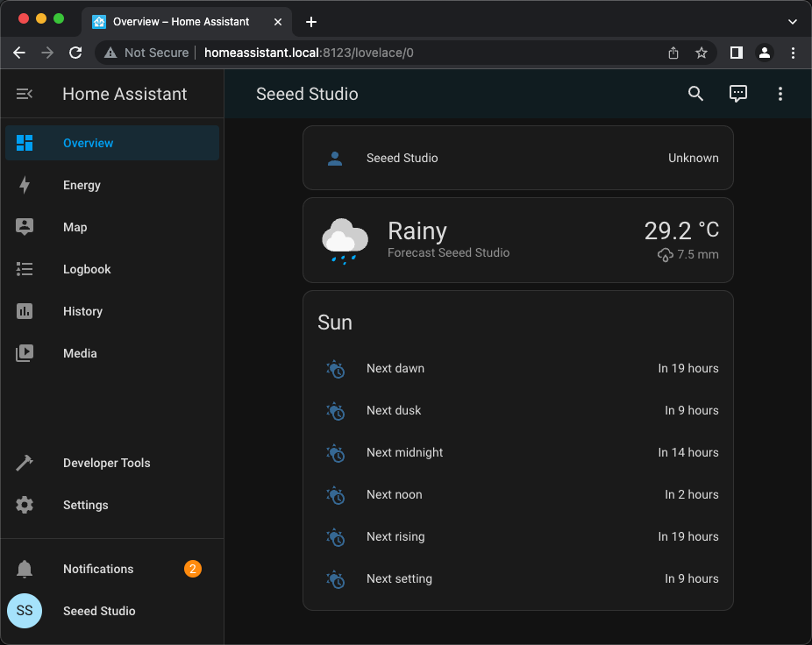Expand the tab search chevron

(x=793, y=22)
